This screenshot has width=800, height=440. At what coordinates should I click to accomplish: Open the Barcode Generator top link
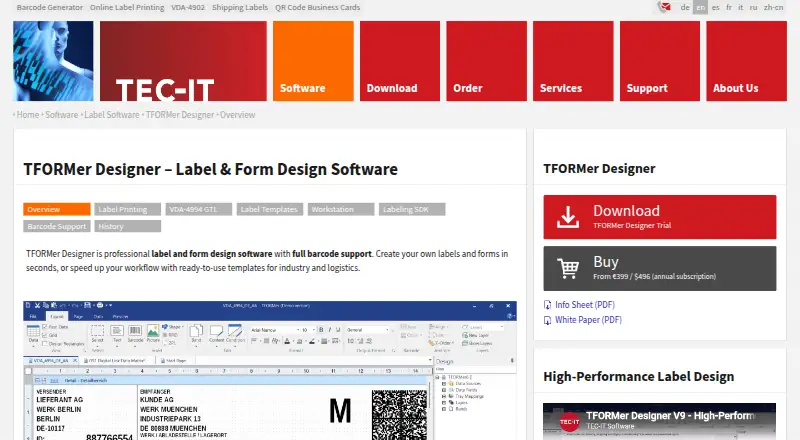(49, 7)
